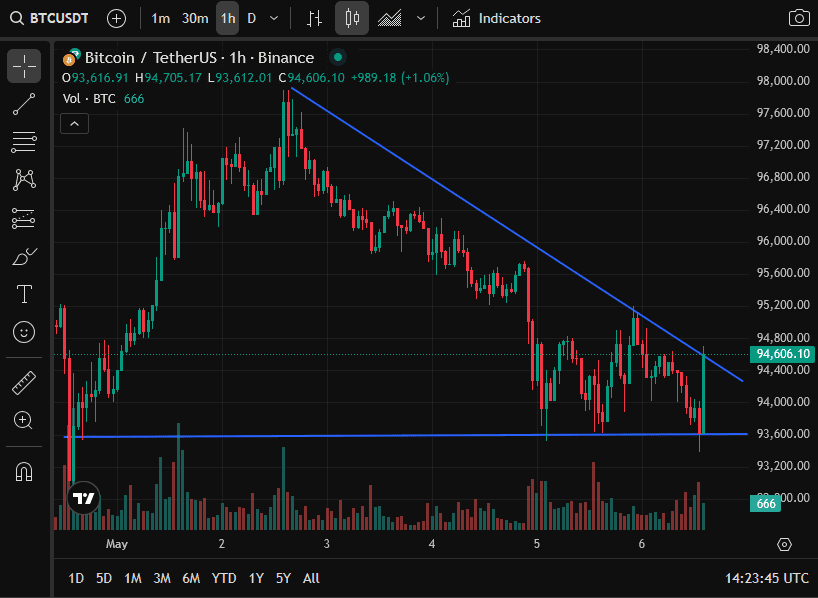Click the green market status dot
The image size is (818, 598).
338,57
